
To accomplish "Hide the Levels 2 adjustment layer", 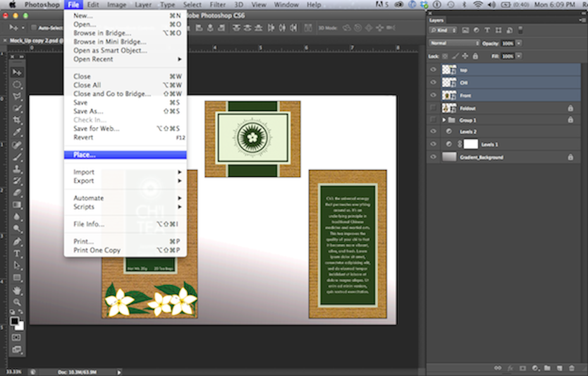I will 433,132.
